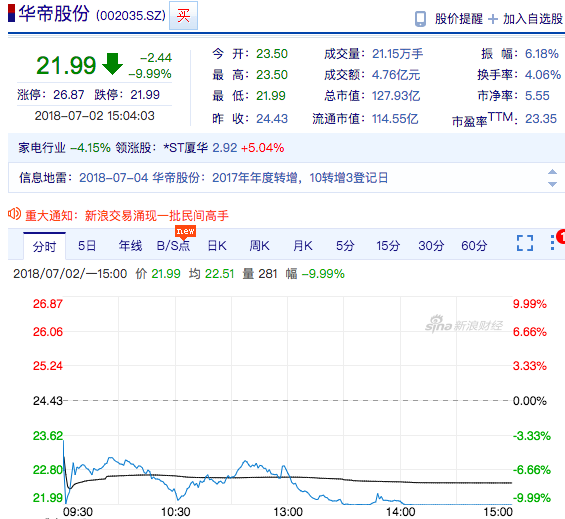Switch to the 5分 chart tab

[x=345, y=246]
